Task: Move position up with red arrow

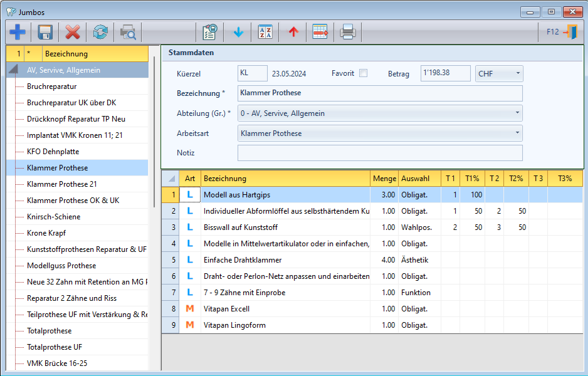Action: pos(293,32)
